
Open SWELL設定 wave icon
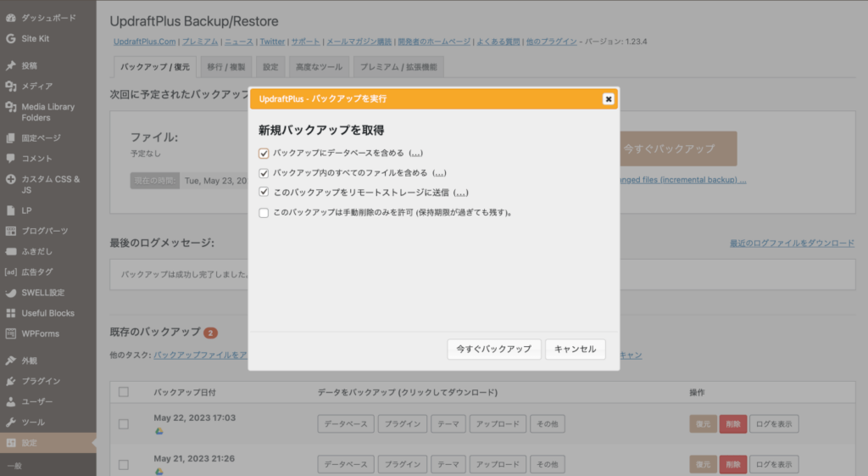click(x=10, y=293)
